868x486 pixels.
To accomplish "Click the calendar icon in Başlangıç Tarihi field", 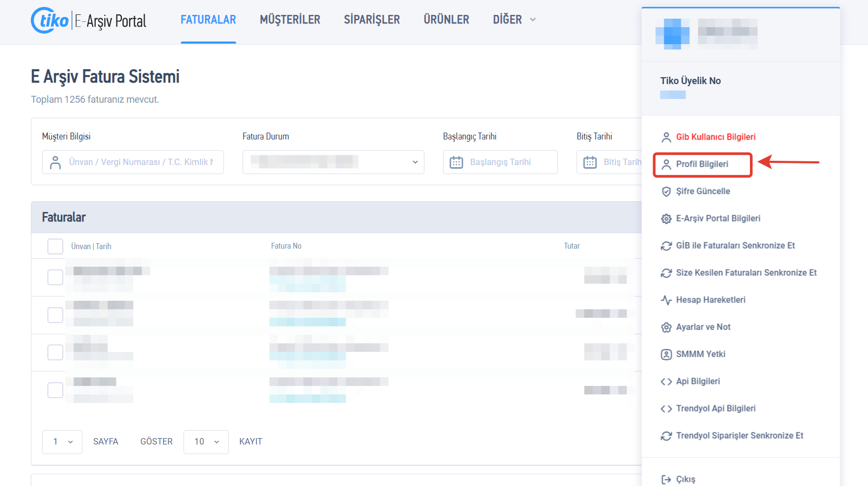I will tap(456, 162).
